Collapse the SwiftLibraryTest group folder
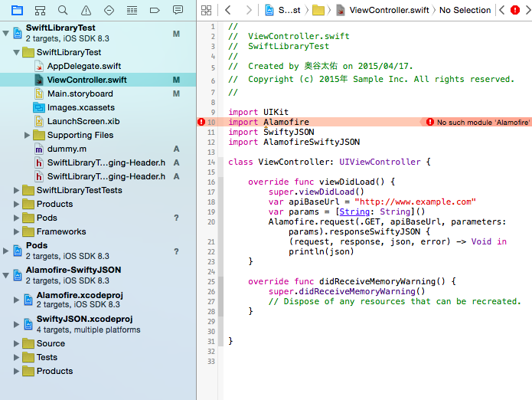 tap(16, 52)
